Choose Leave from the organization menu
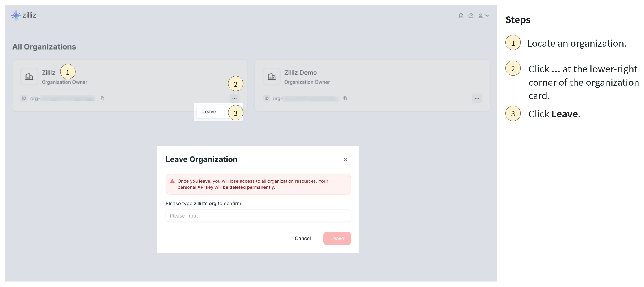Viewport: 644px width, 287px height. click(209, 112)
